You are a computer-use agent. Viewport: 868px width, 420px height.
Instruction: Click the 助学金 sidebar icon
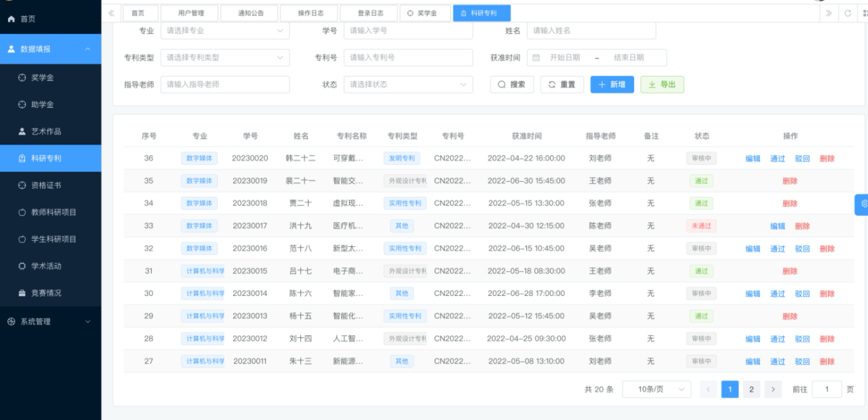(x=22, y=104)
